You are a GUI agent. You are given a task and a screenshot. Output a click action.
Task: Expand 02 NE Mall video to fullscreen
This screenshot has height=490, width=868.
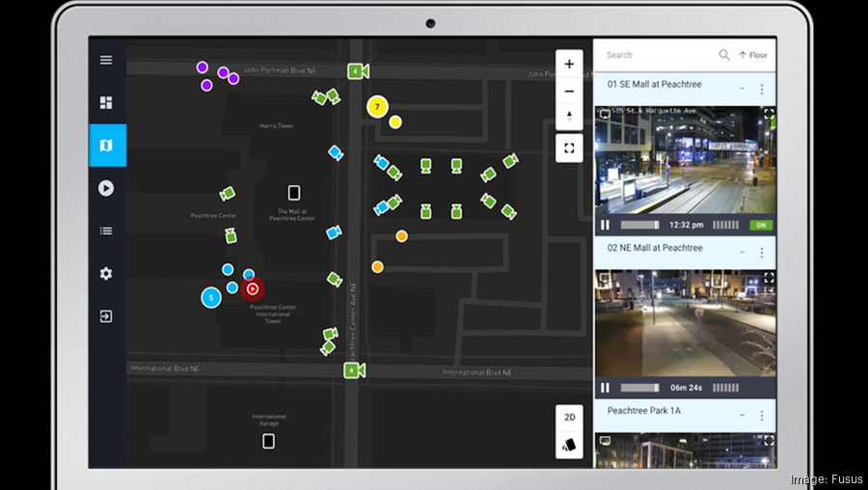click(769, 278)
